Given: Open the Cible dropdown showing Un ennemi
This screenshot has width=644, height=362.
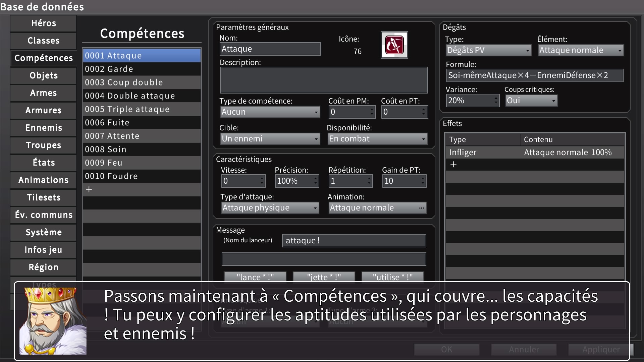Looking at the screenshot, I should coord(270,139).
